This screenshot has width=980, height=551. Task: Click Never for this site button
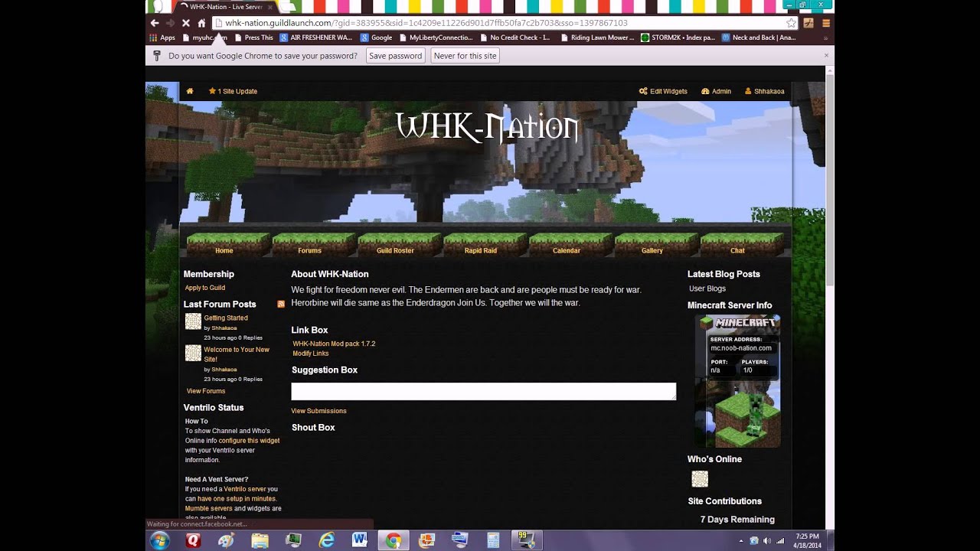pos(465,56)
